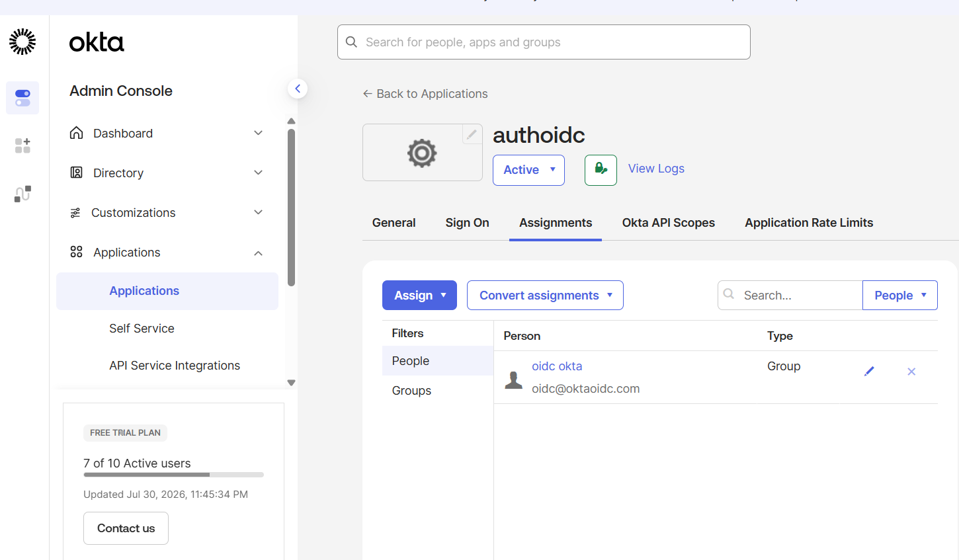The height and width of the screenshot is (560, 959).
Task: Click the sidebar vertical scrollbar thumb
Action: coord(292,207)
